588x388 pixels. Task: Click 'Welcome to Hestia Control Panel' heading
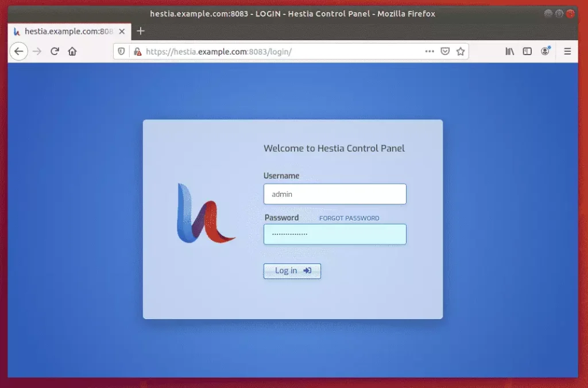[x=334, y=149]
